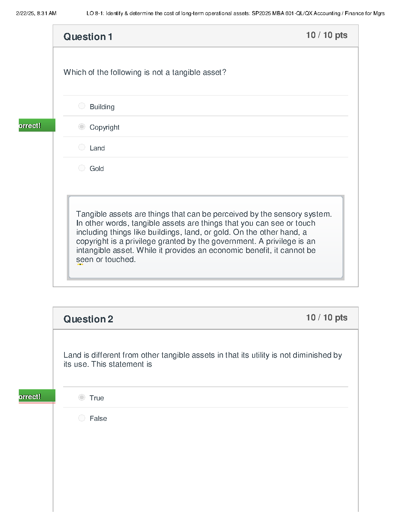Viewport: 411px width, 532px height.
Task: Click the Question 2 heading
Action: [x=88, y=319]
